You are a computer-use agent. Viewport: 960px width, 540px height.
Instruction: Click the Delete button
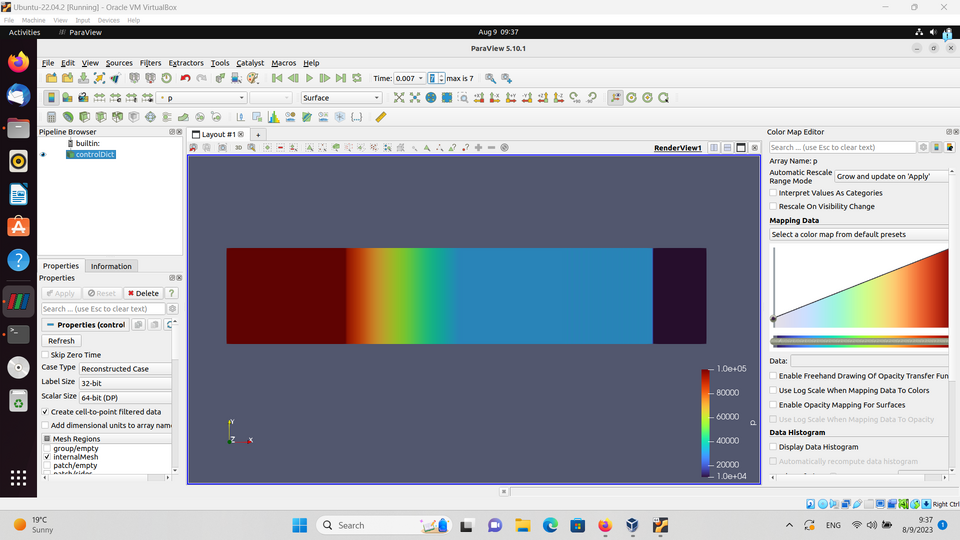tap(143, 293)
